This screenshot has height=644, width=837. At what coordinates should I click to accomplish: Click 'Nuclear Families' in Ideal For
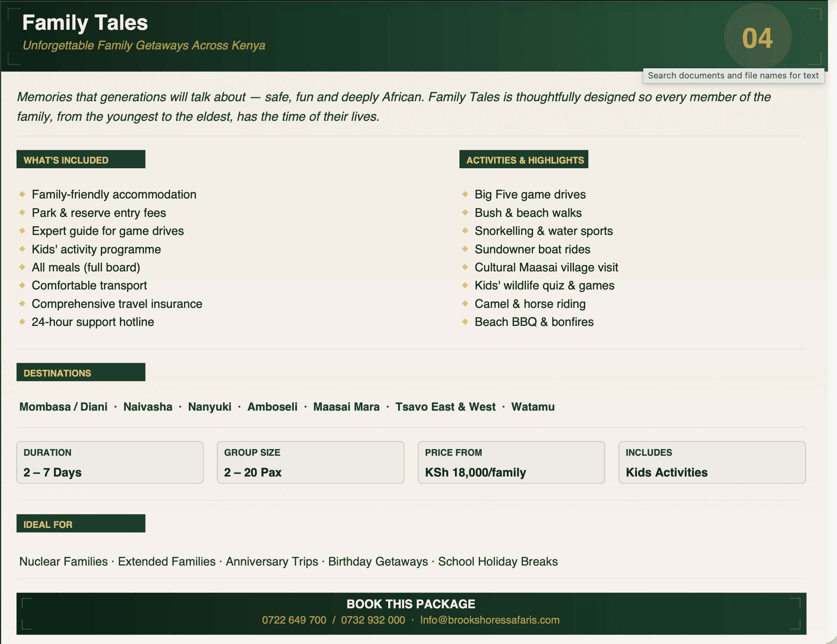tap(64, 562)
